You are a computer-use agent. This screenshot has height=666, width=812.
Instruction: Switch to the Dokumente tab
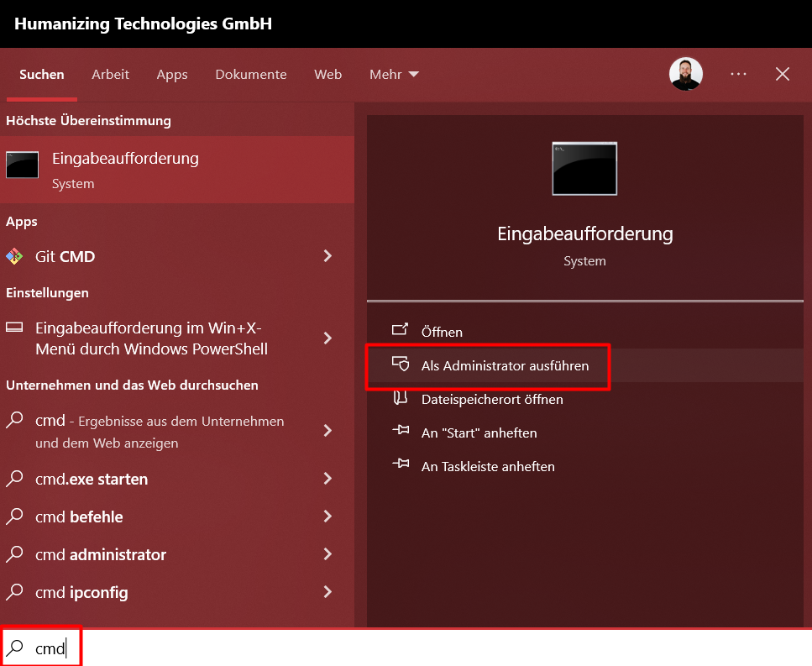[x=250, y=75]
